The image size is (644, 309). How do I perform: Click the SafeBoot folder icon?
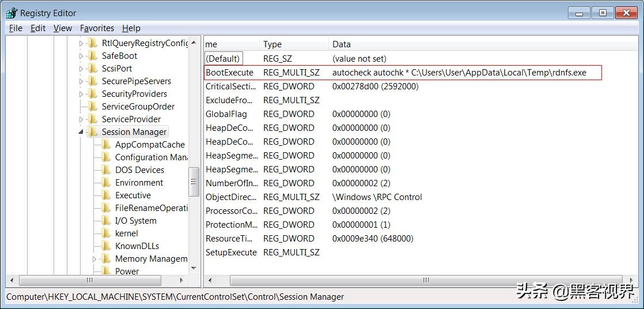click(93, 56)
